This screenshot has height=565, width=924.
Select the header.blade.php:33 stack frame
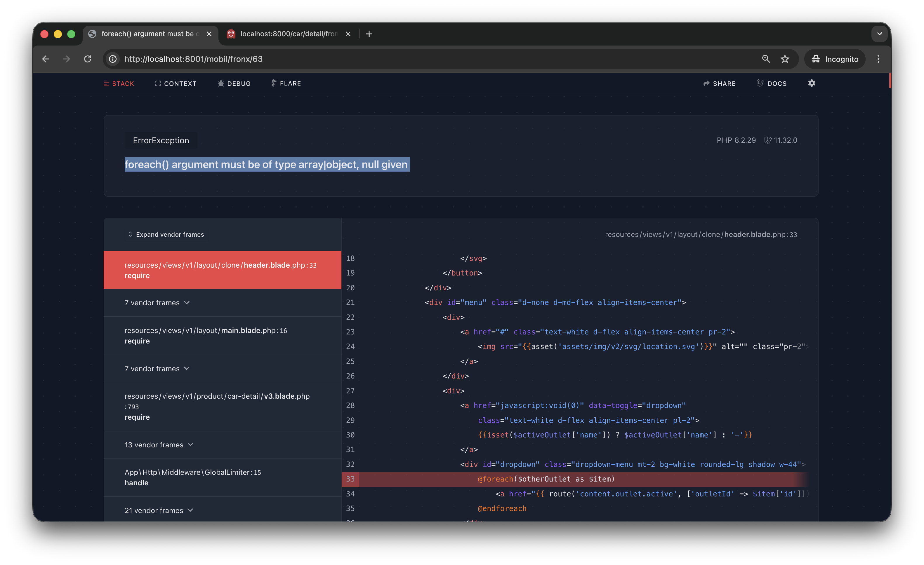coord(222,270)
